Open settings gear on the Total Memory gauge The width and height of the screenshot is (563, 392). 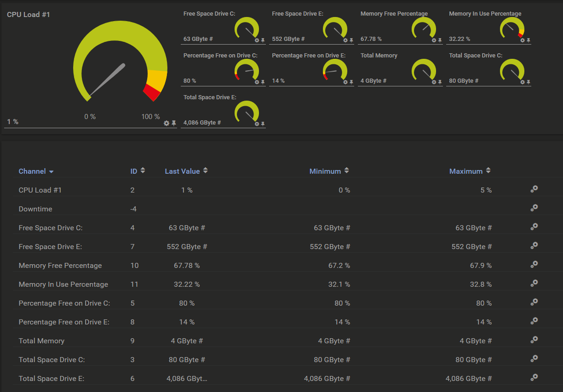click(433, 82)
